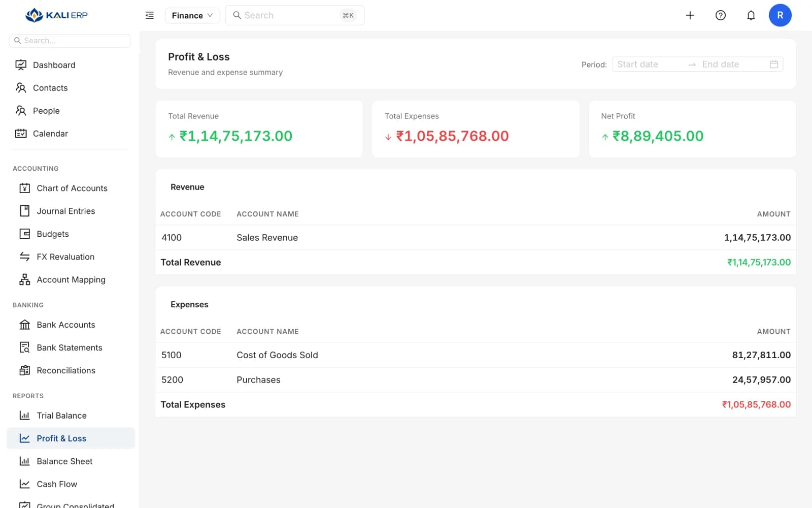Click the Total Revenue row label
812x508 pixels.
pyautogui.click(x=191, y=263)
